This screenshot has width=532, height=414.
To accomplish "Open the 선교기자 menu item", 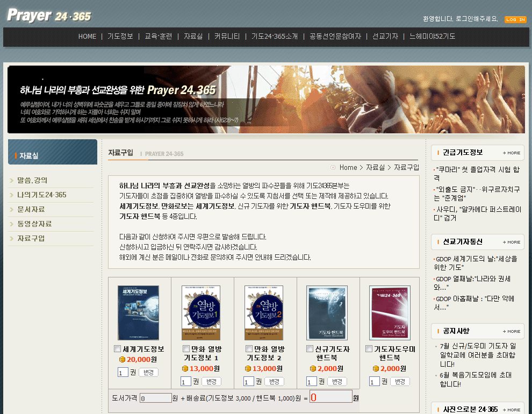I will (385, 37).
